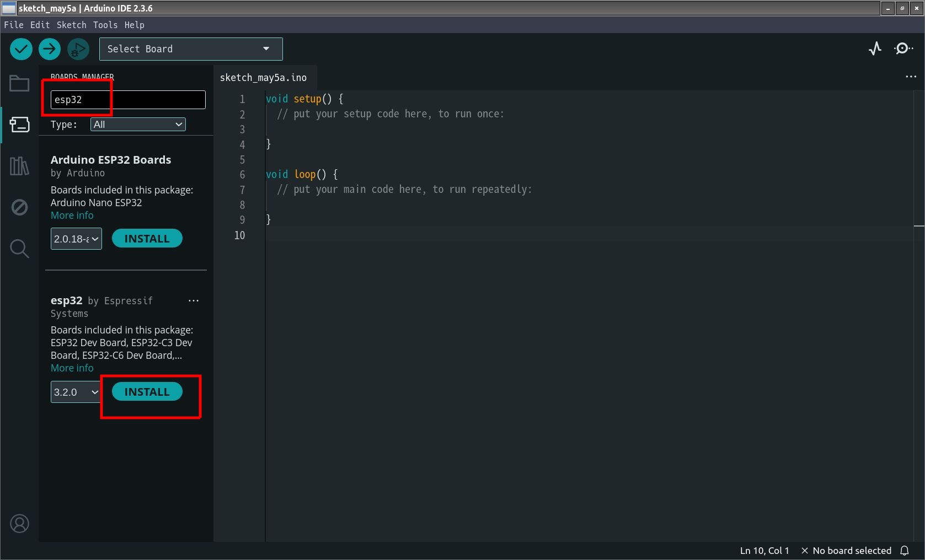Open the Debug sidebar panel icon
Viewport: 925px width, 560px height.
(19, 207)
